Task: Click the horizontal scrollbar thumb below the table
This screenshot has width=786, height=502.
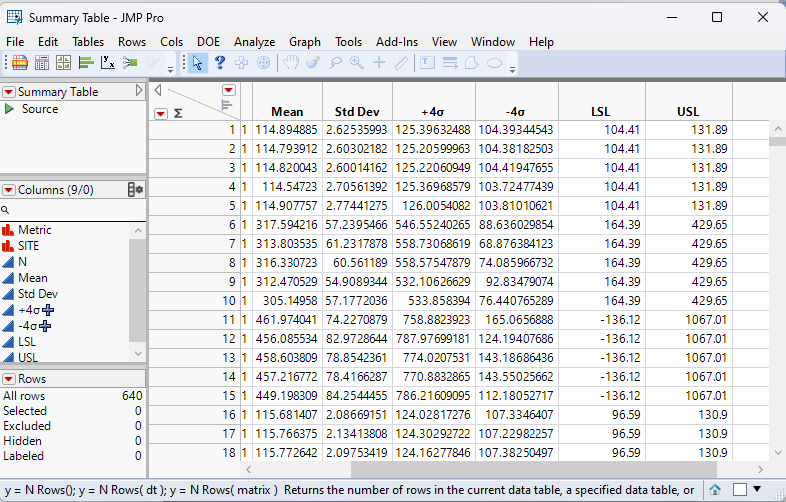Action: point(534,470)
